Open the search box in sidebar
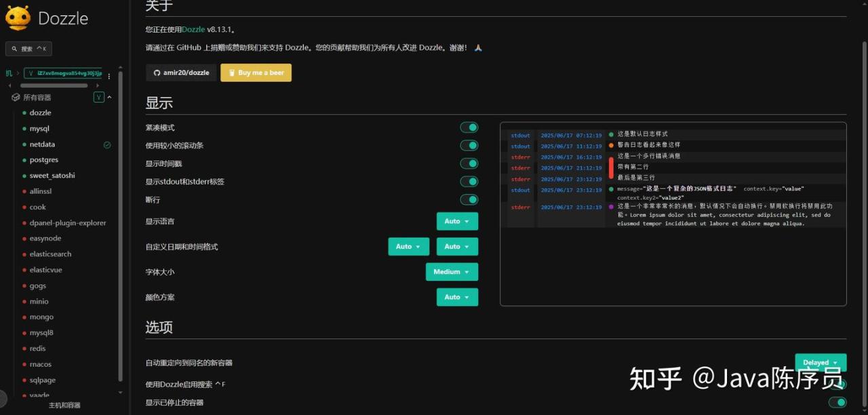This screenshot has height=415, width=868. (29, 49)
